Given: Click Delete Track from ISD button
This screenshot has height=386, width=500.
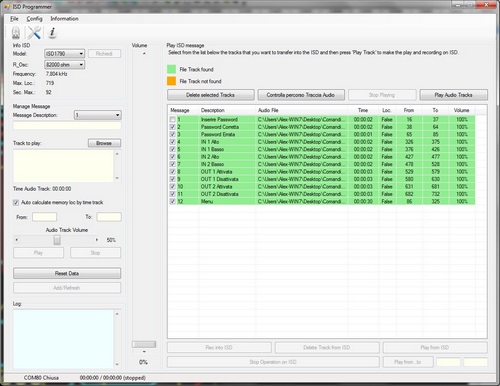Looking at the screenshot, I should (327, 347).
